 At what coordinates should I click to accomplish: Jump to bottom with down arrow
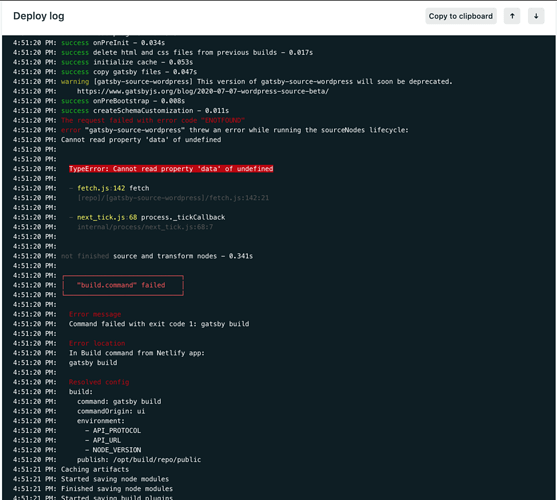click(x=536, y=16)
